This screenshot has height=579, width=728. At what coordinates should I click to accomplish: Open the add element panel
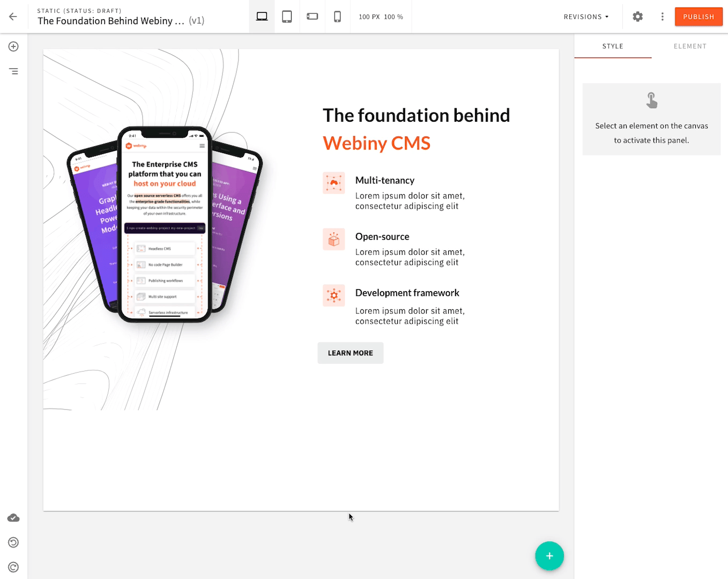13,47
